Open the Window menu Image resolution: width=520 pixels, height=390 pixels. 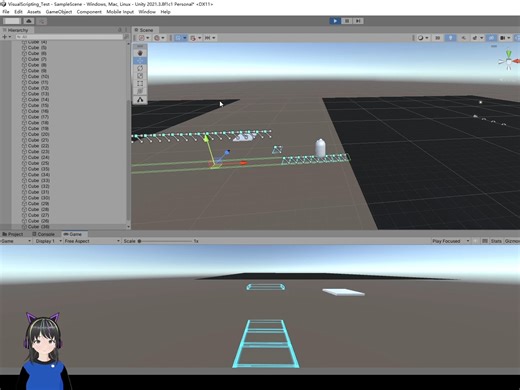(x=147, y=12)
